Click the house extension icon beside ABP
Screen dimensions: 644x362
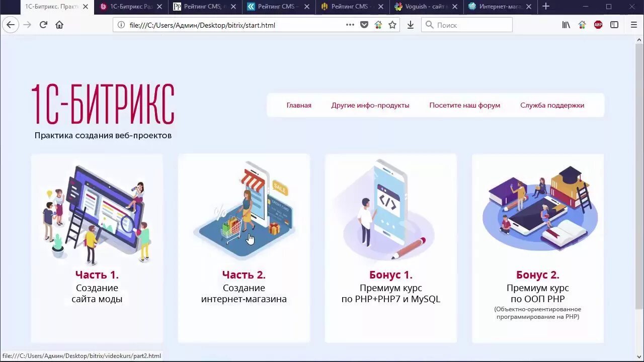582,25
